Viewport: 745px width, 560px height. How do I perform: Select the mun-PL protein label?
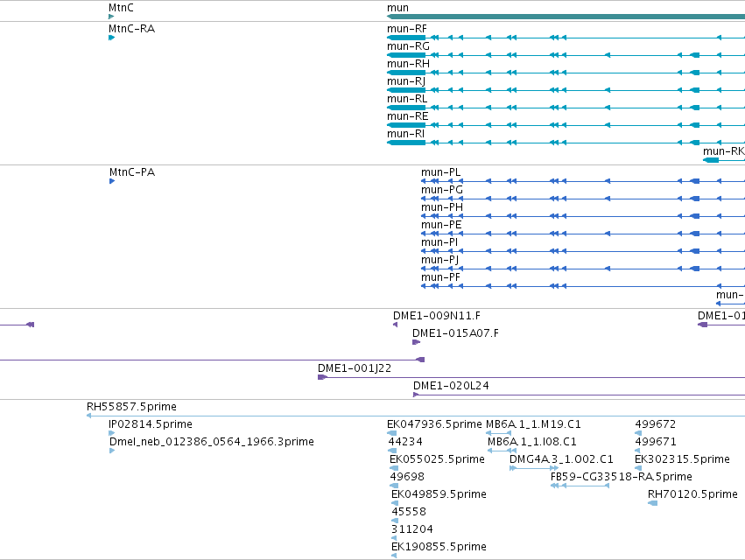point(441,172)
